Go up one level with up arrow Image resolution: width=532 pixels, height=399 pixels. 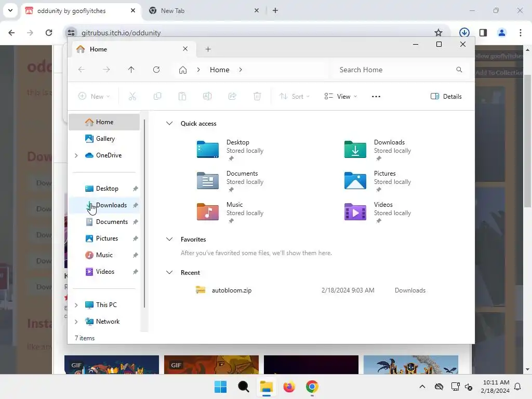(131, 70)
